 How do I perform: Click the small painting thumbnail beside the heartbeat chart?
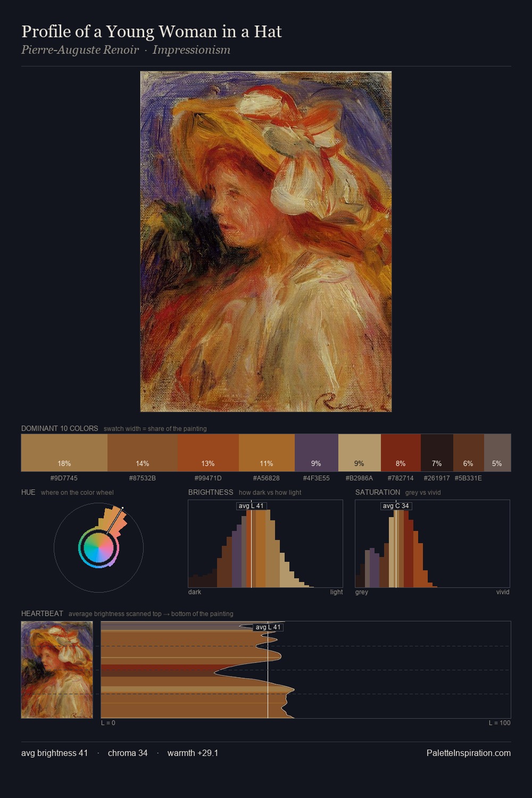pos(57,670)
